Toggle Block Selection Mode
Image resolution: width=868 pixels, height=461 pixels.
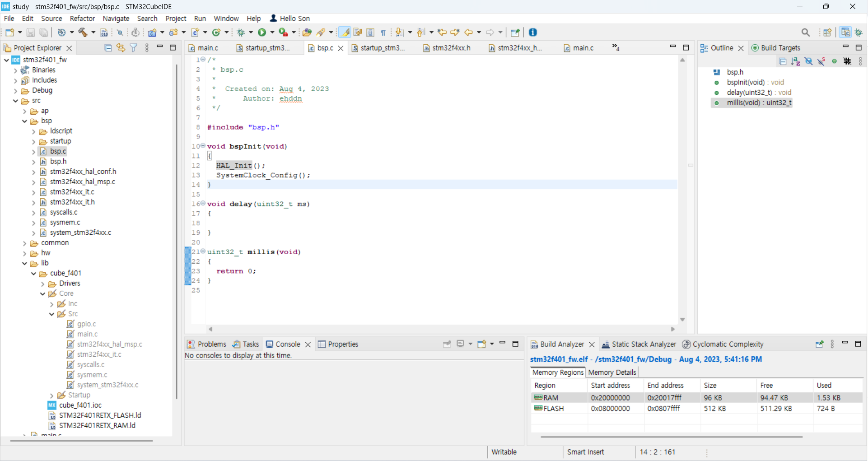370,33
